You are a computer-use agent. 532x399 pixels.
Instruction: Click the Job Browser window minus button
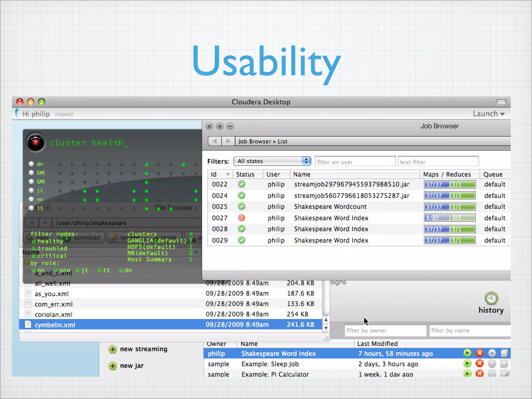click(x=230, y=126)
